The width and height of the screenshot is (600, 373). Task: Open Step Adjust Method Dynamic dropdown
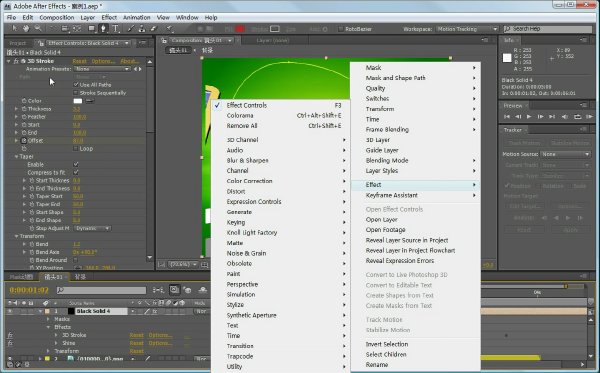tap(92, 228)
